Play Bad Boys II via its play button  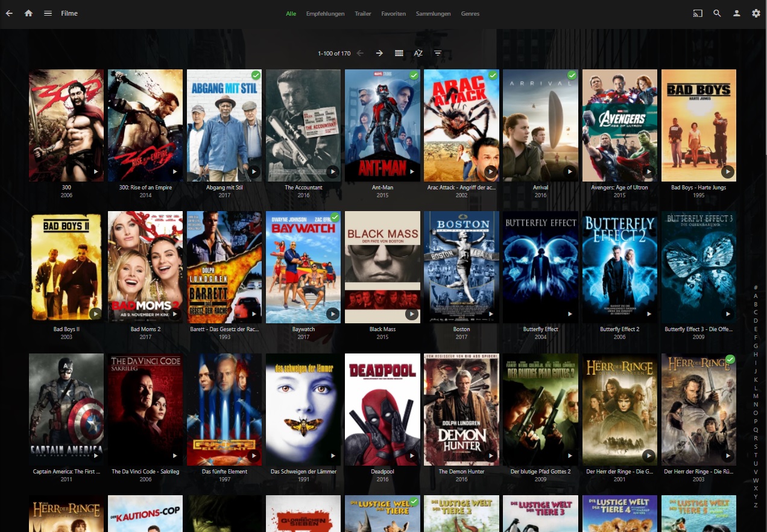(x=95, y=314)
